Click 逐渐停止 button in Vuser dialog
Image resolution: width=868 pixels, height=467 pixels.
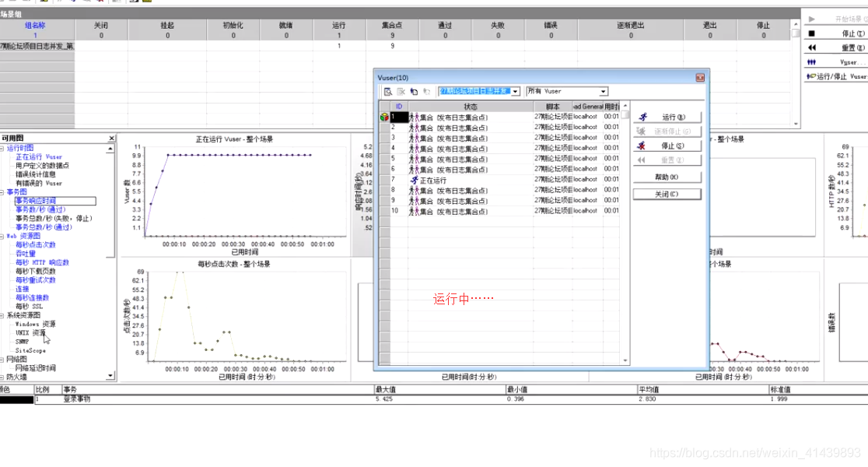click(667, 132)
